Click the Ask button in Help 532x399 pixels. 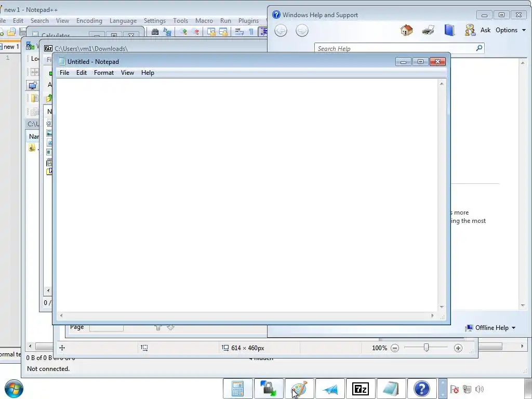[485, 30]
